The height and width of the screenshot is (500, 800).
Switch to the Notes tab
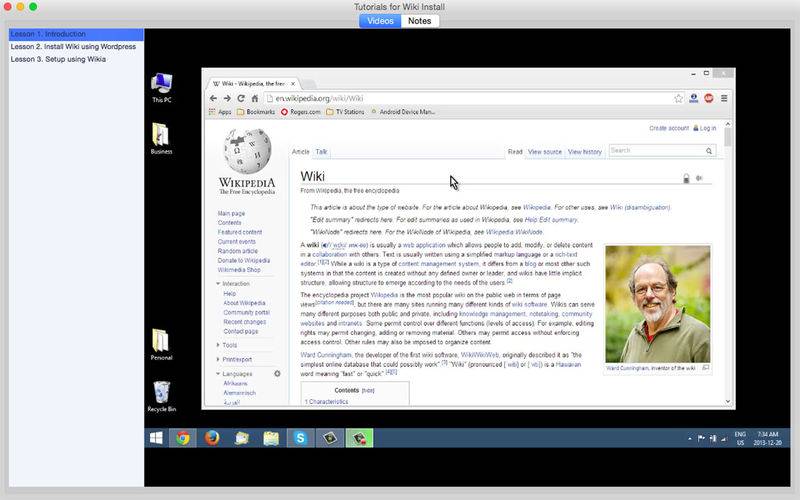pos(419,21)
